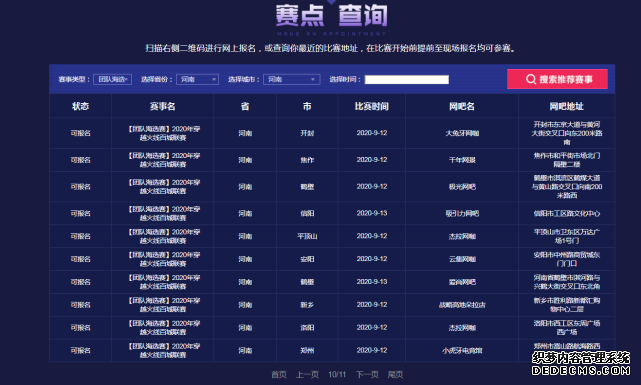
Task: Click the 状态 column header
Action: pyautogui.click(x=81, y=106)
